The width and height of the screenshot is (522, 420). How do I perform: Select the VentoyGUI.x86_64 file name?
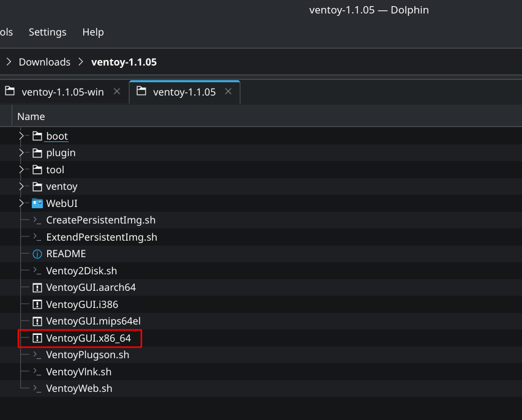pos(89,339)
